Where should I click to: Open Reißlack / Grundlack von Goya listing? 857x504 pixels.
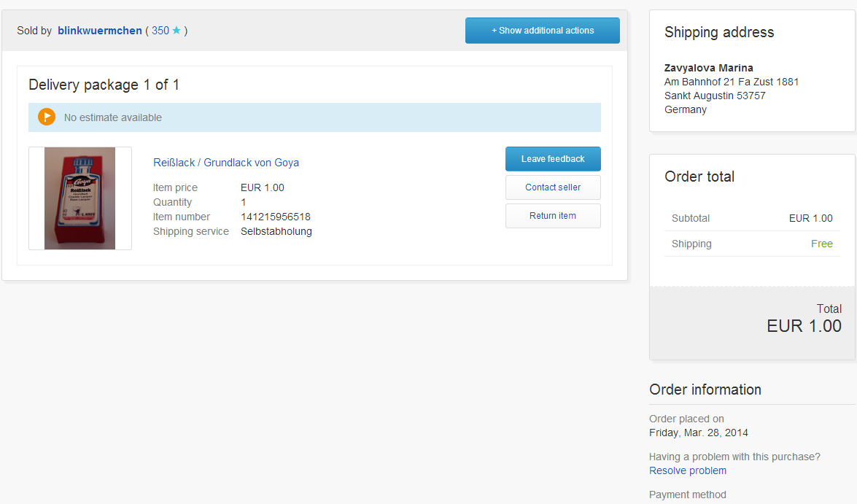pos(226,163)
